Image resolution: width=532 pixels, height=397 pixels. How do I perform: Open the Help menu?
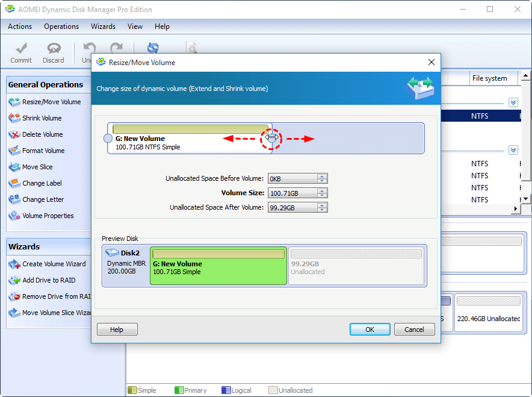pyautogui.click(x=162, y=27)
